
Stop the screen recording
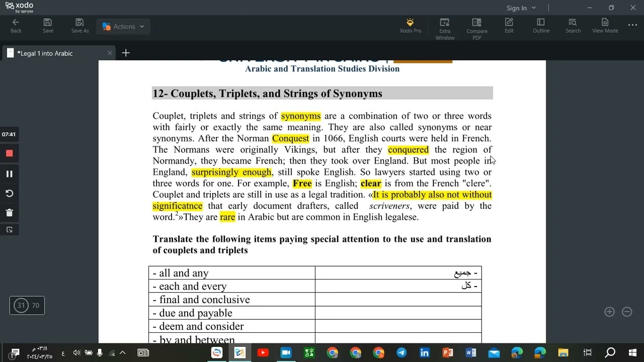pyautogui.click(x=9, y=153)
